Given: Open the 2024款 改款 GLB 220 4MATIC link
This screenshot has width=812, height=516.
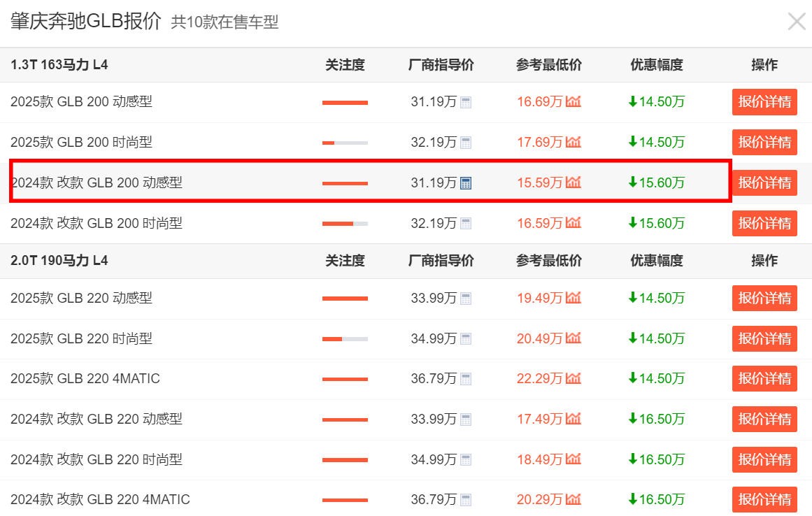Looking at the screenshot, I should click(100, 499).
